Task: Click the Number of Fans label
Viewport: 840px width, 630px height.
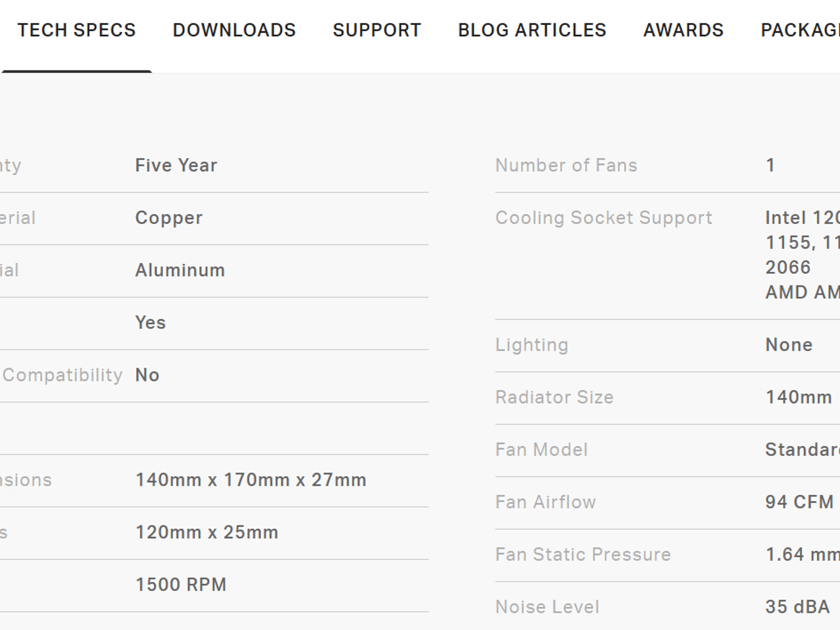Action: pos(566,165)
